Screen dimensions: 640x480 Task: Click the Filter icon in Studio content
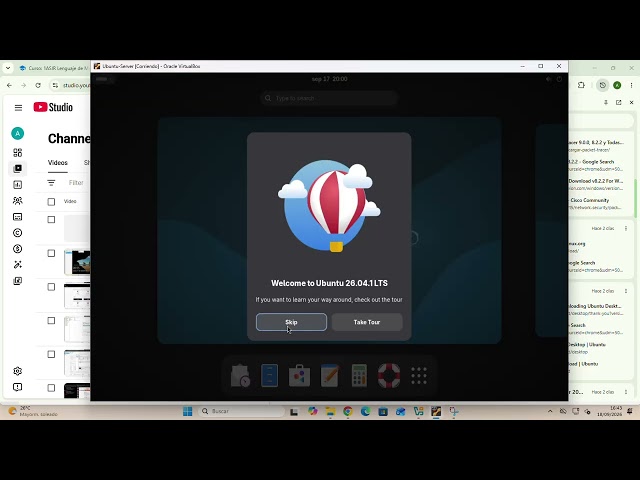point(51,183)
